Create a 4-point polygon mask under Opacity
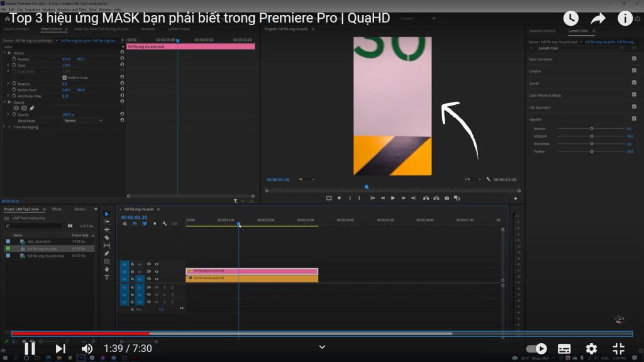Viewport: 644px width, 362px height. [x=24, y=107]
